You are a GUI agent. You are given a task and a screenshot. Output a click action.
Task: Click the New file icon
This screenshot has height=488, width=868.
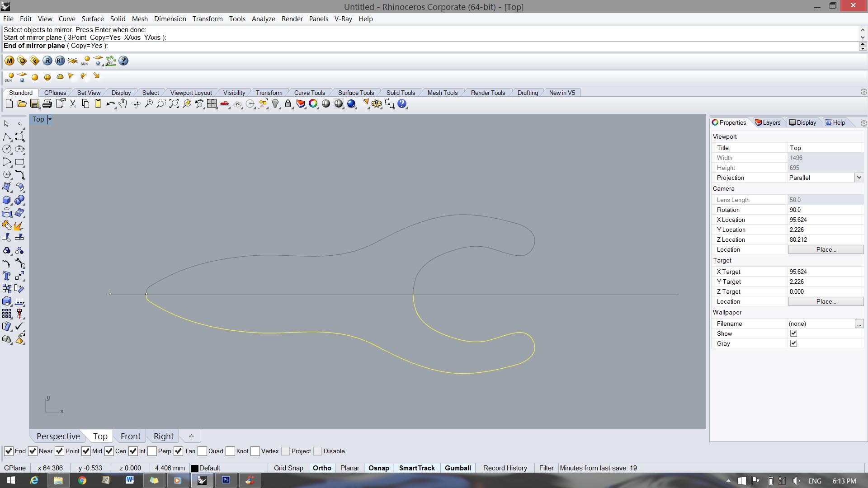9,104
